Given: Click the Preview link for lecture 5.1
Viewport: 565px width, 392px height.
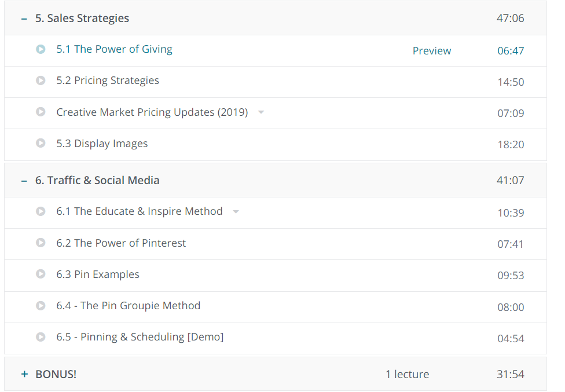Looking at the screenshot, I should pos(431,51).
